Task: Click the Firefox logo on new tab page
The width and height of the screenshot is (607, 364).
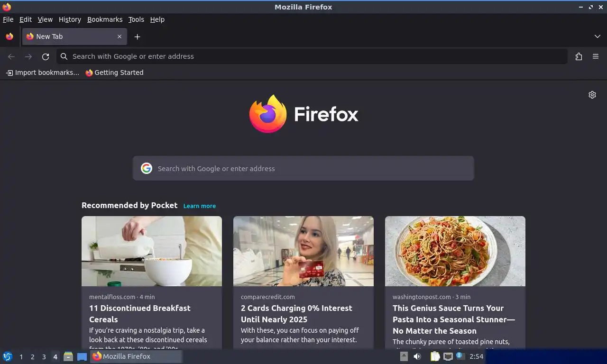Action: pyautogui.click(x=303, y=114)
